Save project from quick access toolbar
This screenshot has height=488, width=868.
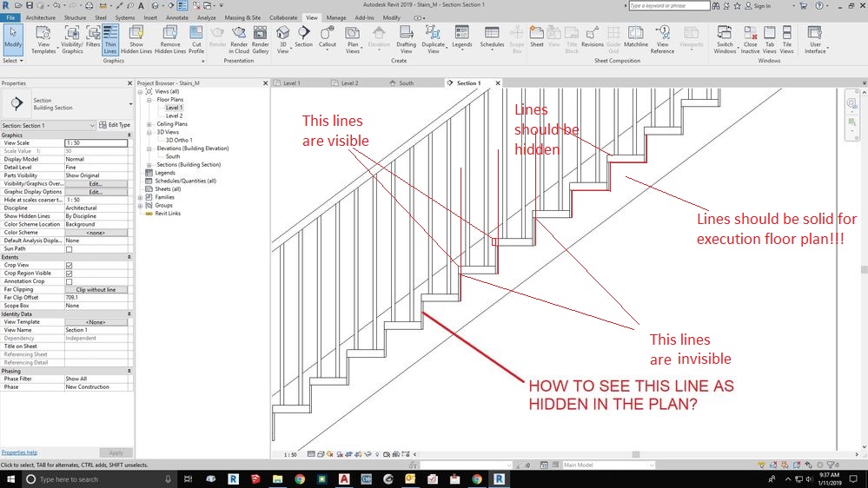coord(30,5)
